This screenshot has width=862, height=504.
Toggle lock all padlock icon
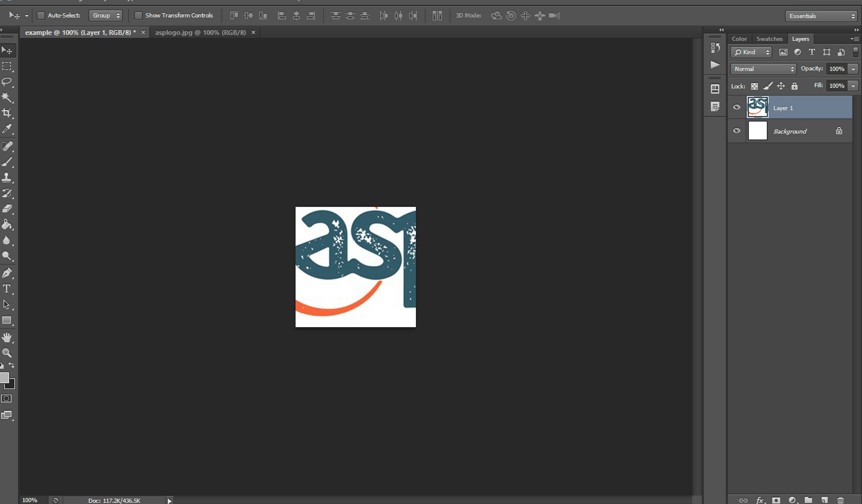point(794,86)
